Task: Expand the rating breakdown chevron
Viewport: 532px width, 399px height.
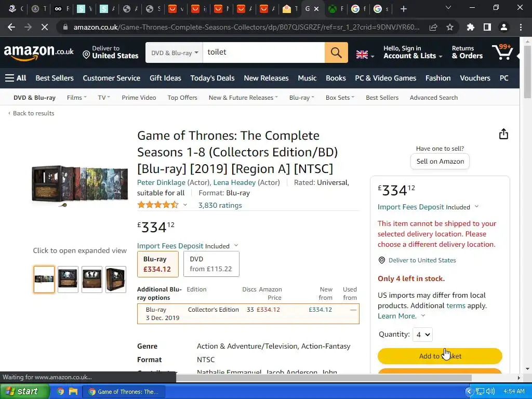Action: pos(185,205)
